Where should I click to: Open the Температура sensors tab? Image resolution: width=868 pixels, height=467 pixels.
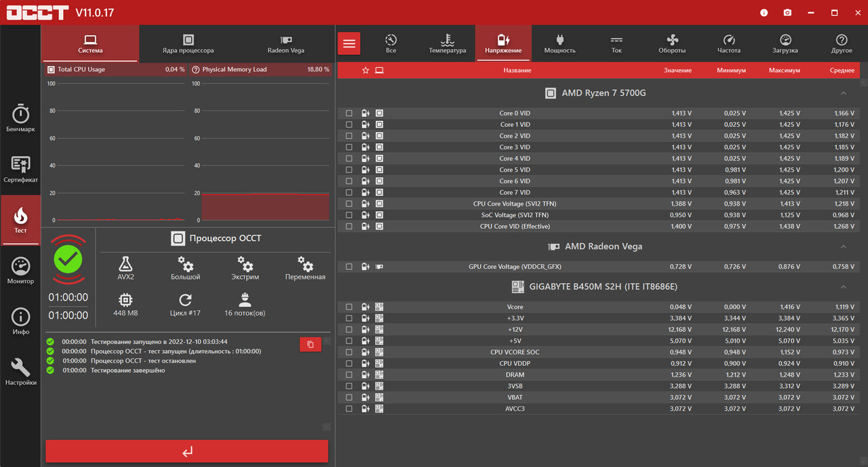448,43
